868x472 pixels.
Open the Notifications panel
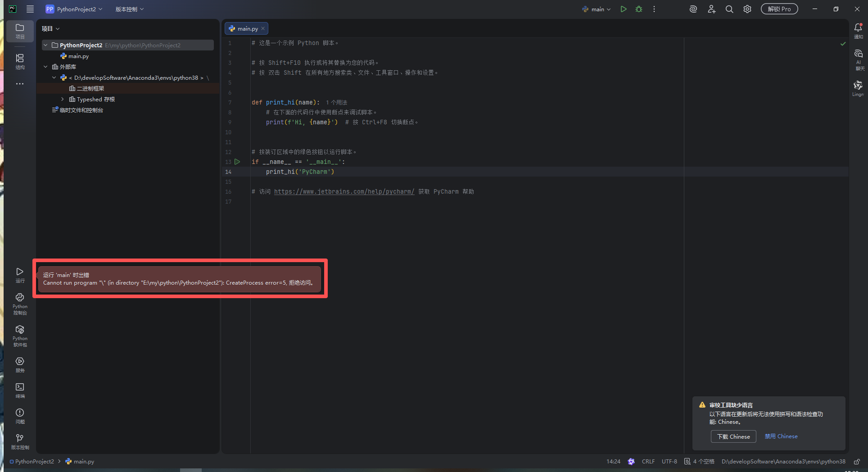(858, 31)
